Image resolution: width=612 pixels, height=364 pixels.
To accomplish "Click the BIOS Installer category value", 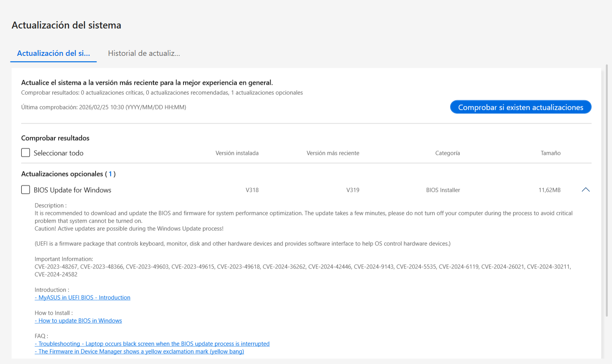I will coord(443,190).
